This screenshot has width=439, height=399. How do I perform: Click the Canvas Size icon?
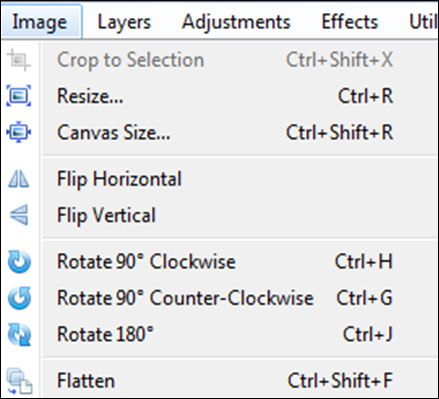[x=19, y=132]
